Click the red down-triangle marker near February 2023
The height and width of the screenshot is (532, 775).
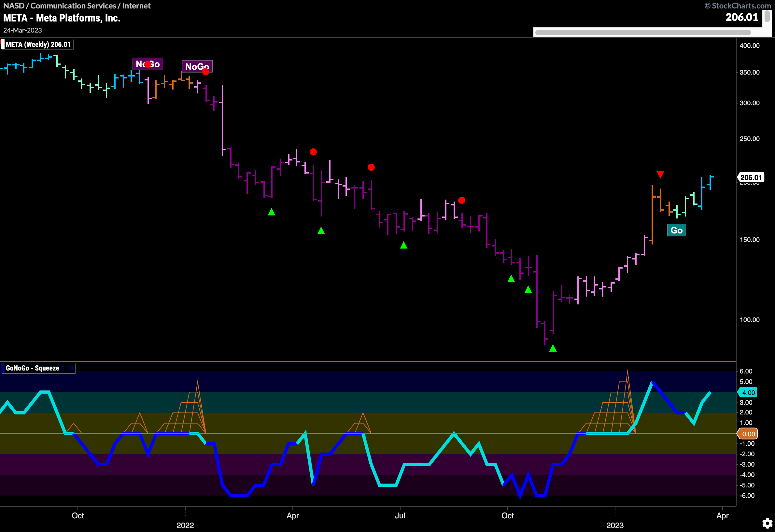[x=660, y=175]
